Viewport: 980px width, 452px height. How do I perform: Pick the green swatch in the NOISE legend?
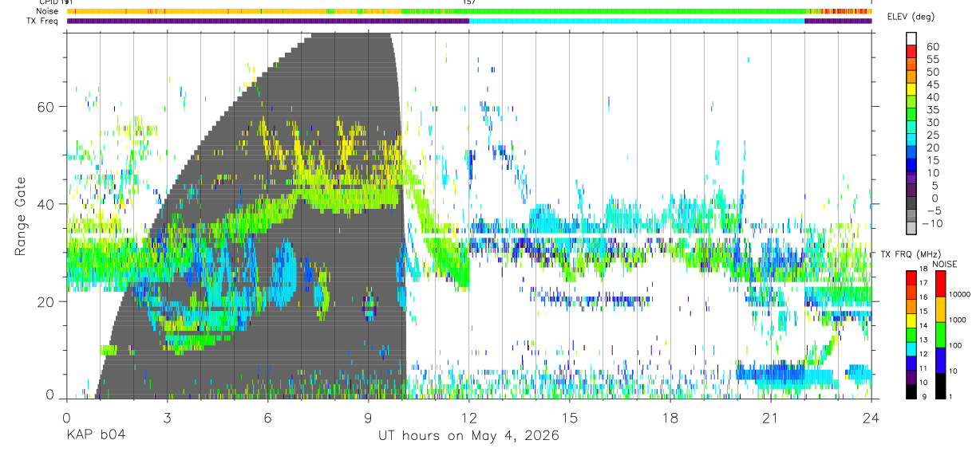(940, 335)
